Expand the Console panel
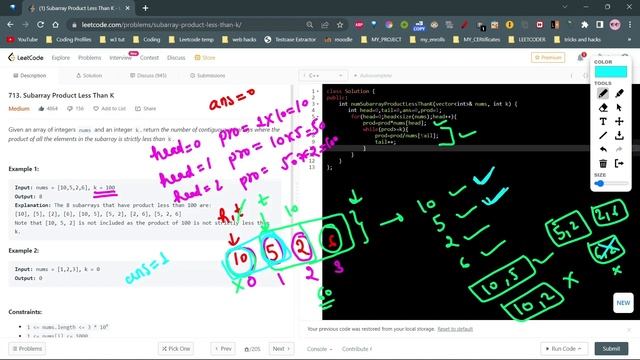The height and width of the screenshot is (360, 640). pos(319,349)
